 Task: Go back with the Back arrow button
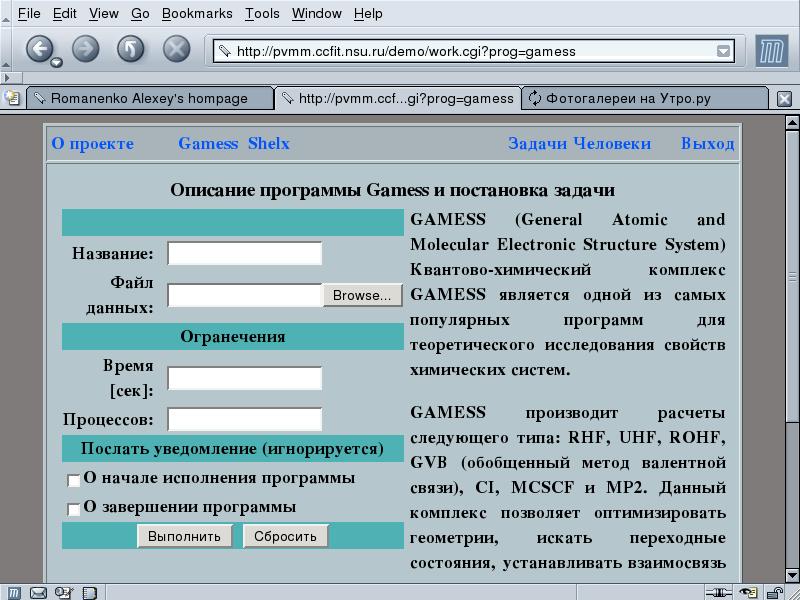coord(39,49)
